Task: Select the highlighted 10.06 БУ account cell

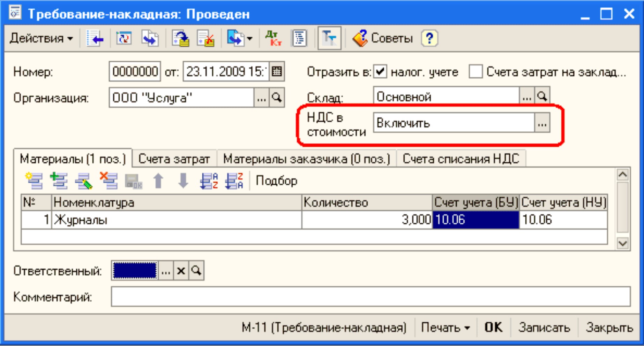Action: 476,220
